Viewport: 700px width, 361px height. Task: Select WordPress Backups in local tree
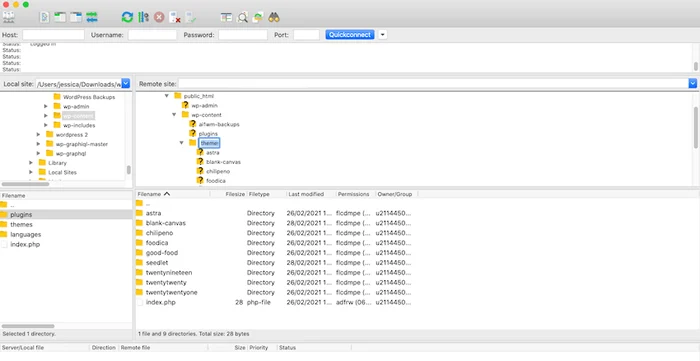click(89, 97)
